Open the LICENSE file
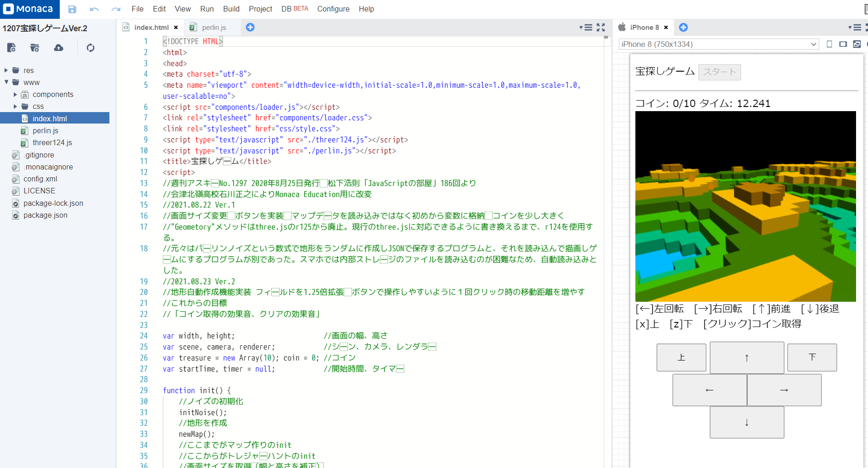 39,191
